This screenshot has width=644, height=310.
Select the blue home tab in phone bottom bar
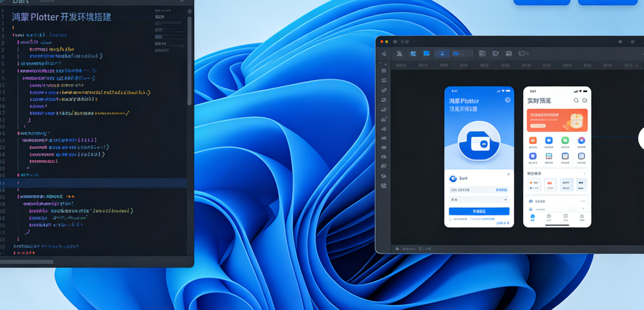click(x=532, y=217)
